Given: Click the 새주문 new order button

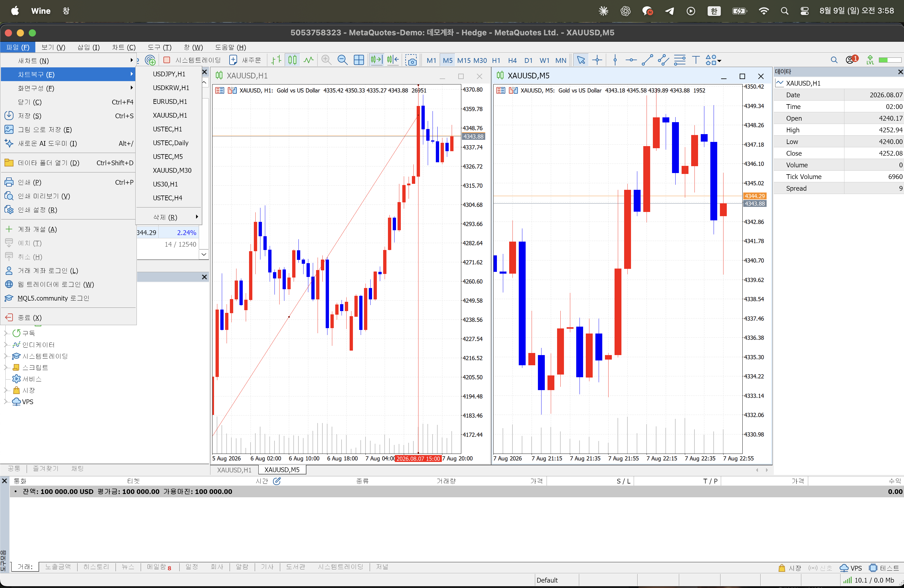Looking at the screenshot, I should point(245,60).
